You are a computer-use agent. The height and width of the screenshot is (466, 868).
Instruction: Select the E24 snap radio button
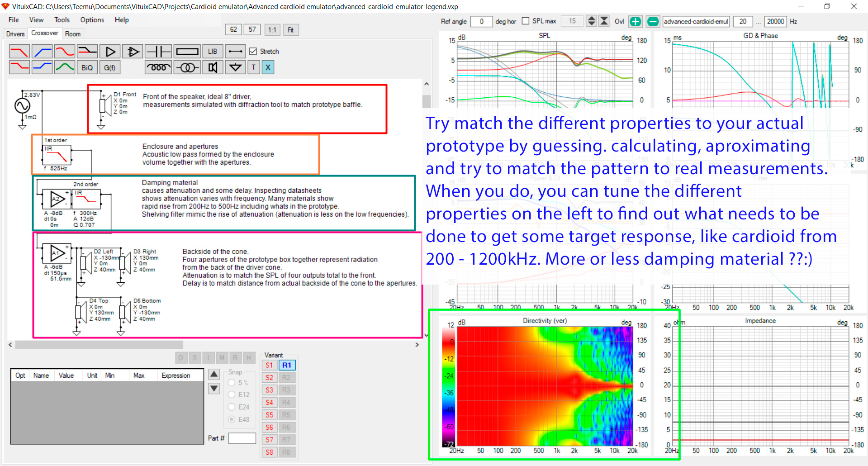[232, 407]
